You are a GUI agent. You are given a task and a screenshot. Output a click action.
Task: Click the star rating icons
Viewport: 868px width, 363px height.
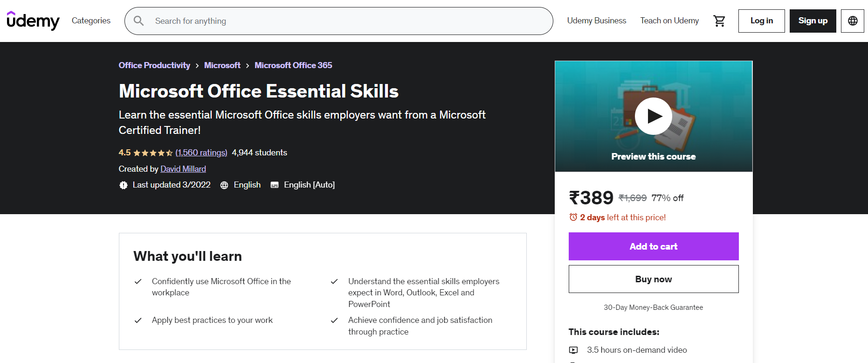click(153, 153)
